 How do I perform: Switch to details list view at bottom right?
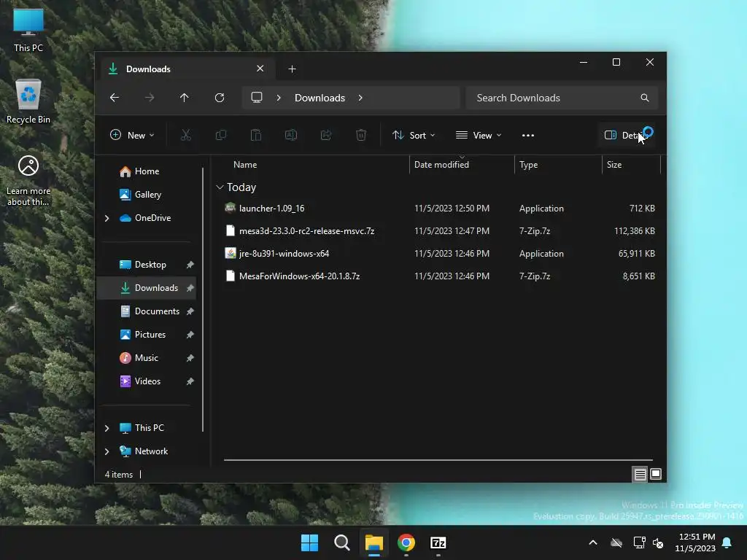[640, 474]
